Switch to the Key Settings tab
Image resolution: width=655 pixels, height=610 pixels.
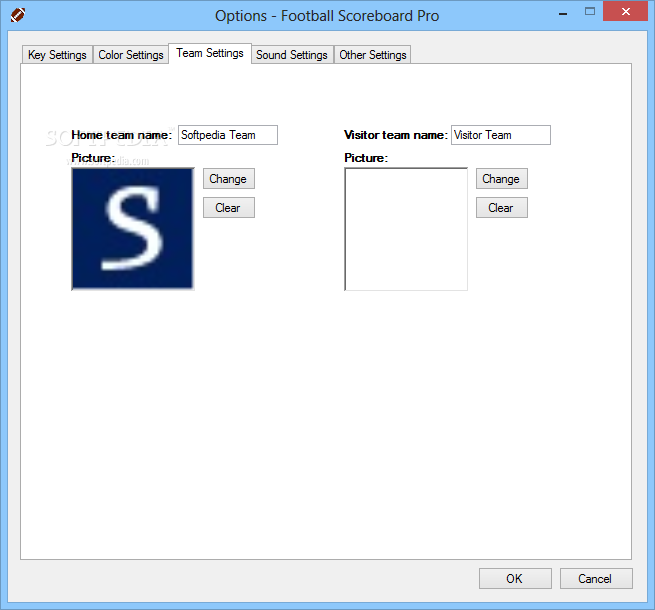(x=57, y=55)
